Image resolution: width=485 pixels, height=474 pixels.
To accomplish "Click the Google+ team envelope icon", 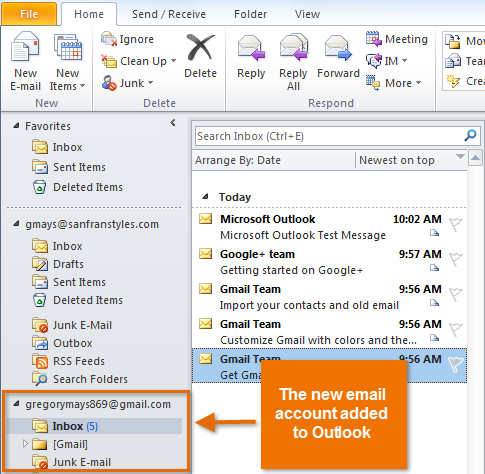I will (x=206, y=254).
